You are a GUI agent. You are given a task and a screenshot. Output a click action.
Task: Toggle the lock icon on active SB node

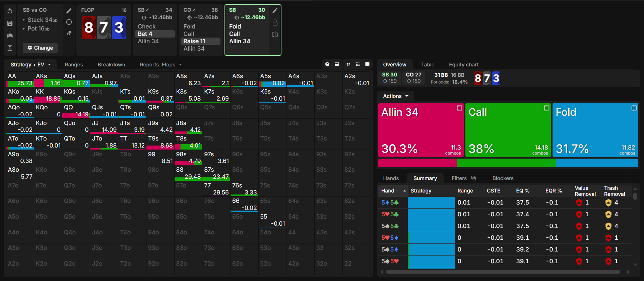(x=275, y=22)
